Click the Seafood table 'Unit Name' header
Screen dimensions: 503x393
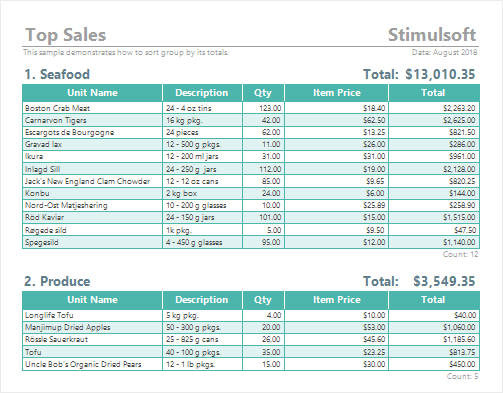(92, 93)
